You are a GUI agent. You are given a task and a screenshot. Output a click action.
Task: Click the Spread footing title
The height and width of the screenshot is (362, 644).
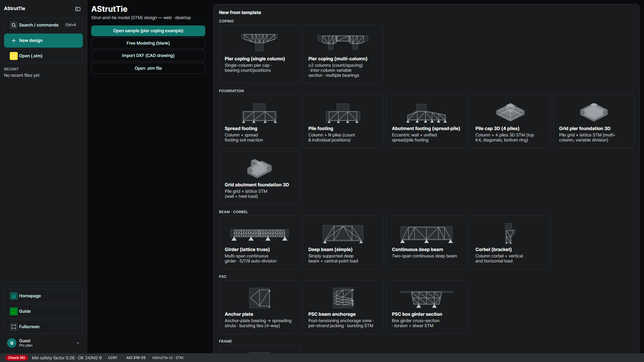click(x=241, y=128)
